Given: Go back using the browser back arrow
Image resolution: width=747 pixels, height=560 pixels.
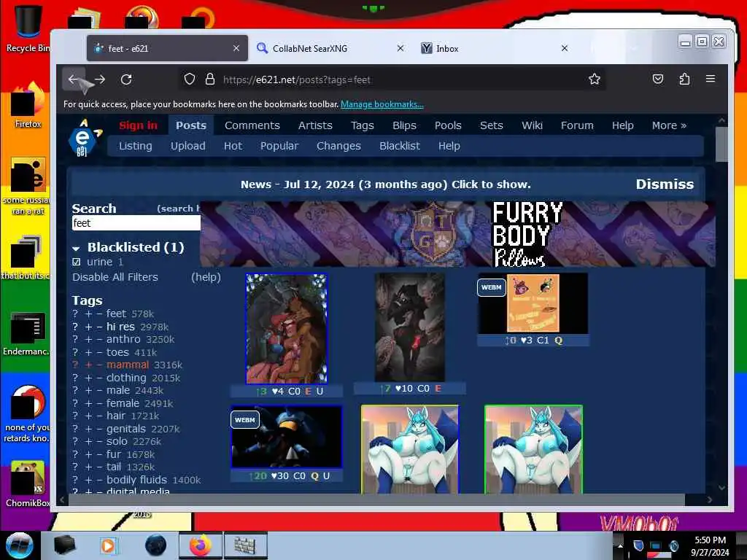Looking at the screenshot, I should 74,79.
